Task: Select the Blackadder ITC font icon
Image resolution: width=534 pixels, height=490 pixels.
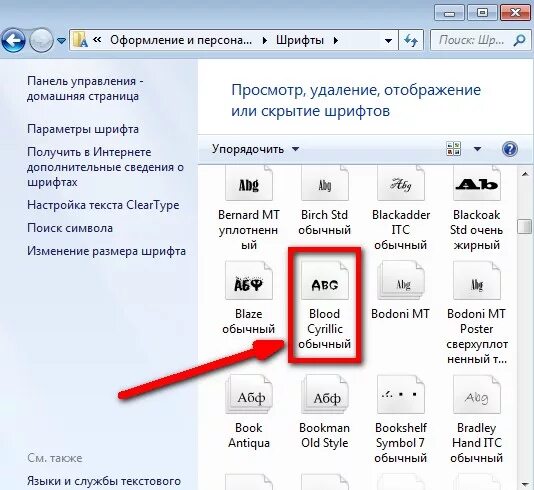Action: 400,183
